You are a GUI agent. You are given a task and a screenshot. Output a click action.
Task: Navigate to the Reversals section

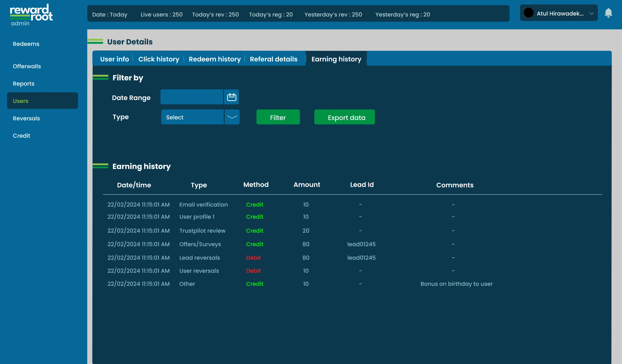coord(26,118)
